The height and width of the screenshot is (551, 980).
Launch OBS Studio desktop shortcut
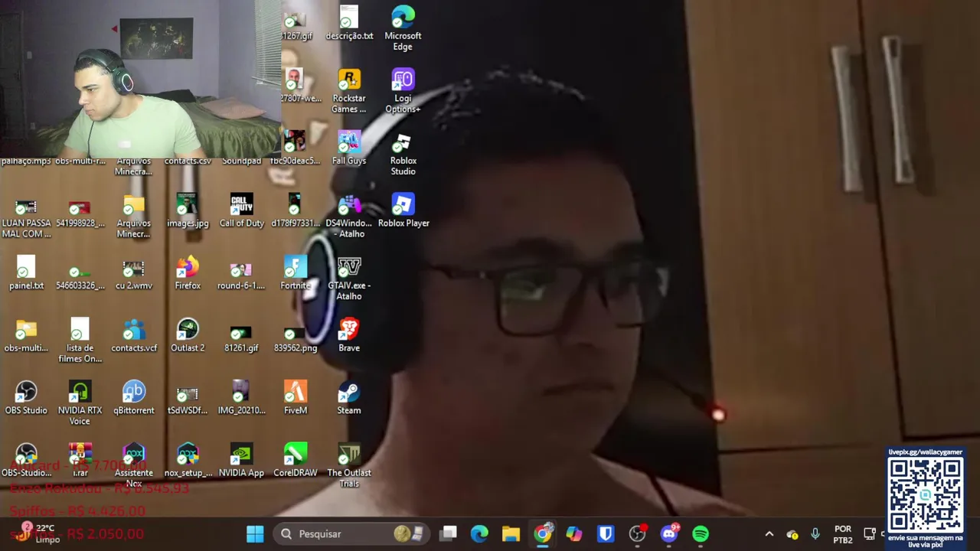point(26,398)
